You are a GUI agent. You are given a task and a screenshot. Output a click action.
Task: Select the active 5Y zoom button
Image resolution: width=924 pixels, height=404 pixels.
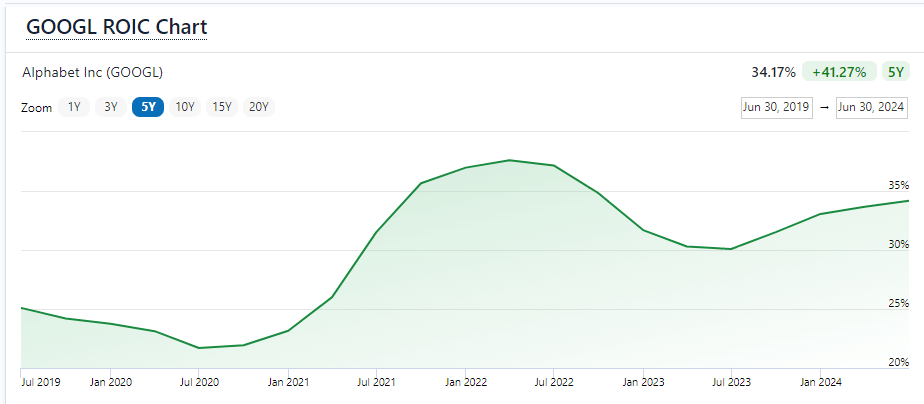148,107
